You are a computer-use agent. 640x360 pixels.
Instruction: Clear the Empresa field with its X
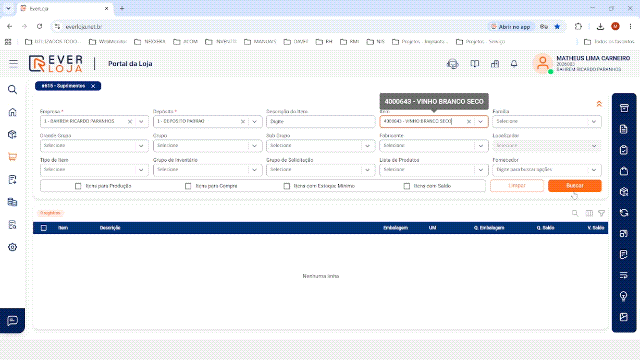point(130,122)
